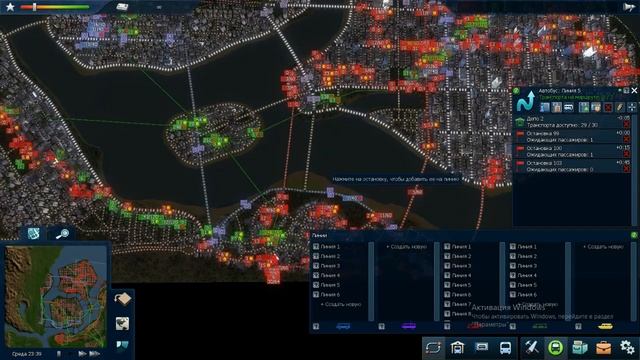Click the green-arrow stops icon in line panel
The height and width of the screenshot is (360, 640).
pos(584,107)
